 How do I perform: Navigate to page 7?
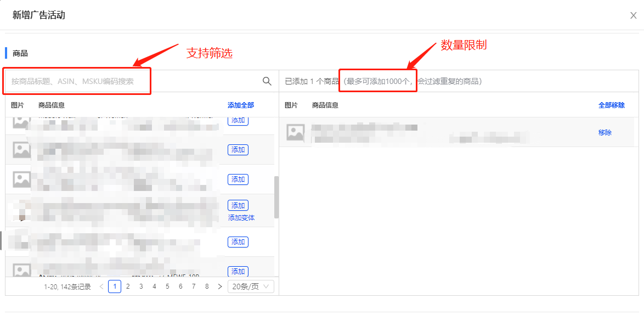[194, 286]
